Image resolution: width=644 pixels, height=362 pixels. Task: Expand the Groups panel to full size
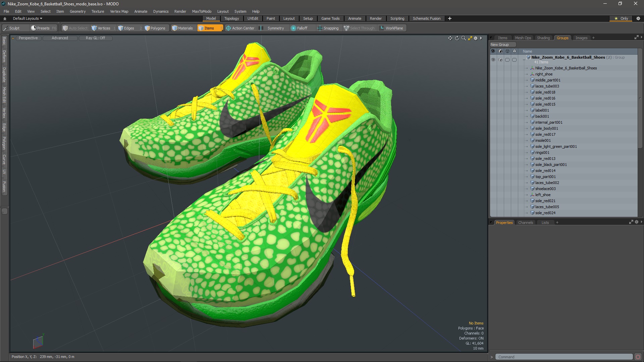coord(636,38)
